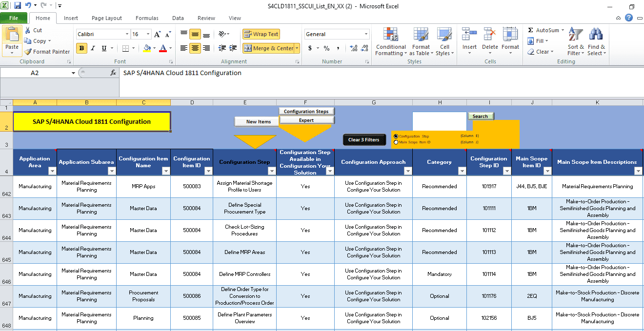Click the Save icon in quick access toolbar

pyautogui.click(x=18, y=6)
